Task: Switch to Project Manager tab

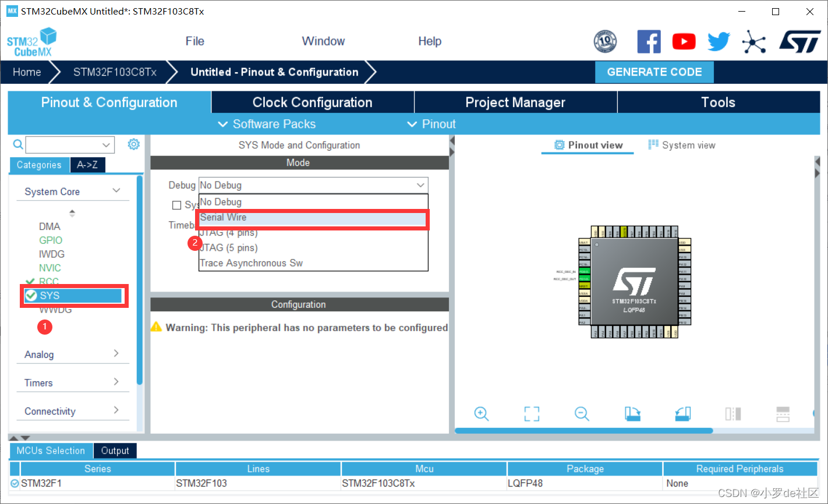Action: point(515,102)
